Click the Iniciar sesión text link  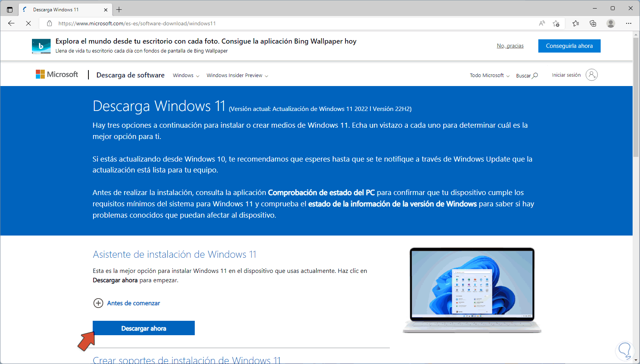tap(566, 75)
